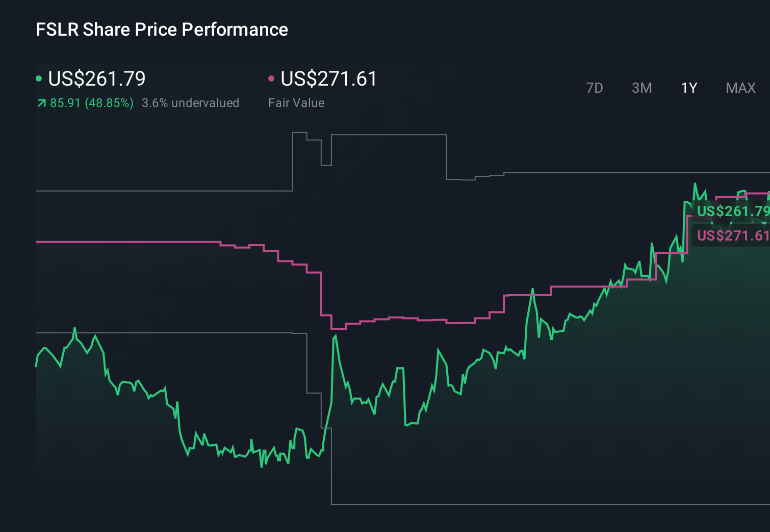Toggle the 3.6% undervalued indicator
770x532 pixels.
coord(190,102)
